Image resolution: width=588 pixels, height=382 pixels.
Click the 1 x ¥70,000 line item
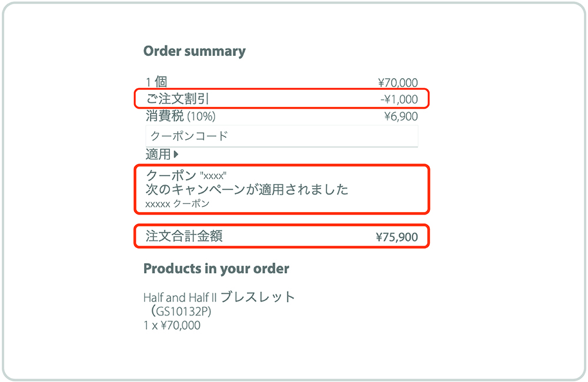tap(172, 325)
